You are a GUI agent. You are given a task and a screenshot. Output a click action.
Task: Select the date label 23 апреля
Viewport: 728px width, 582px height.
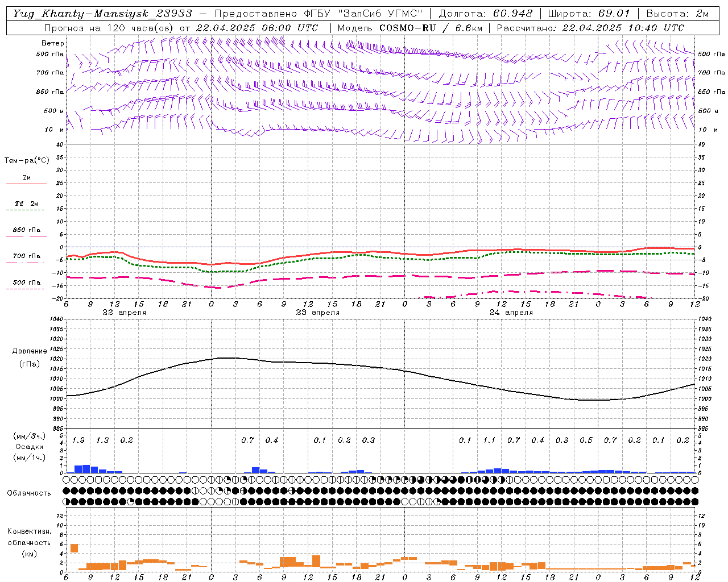tap(317, 313)
